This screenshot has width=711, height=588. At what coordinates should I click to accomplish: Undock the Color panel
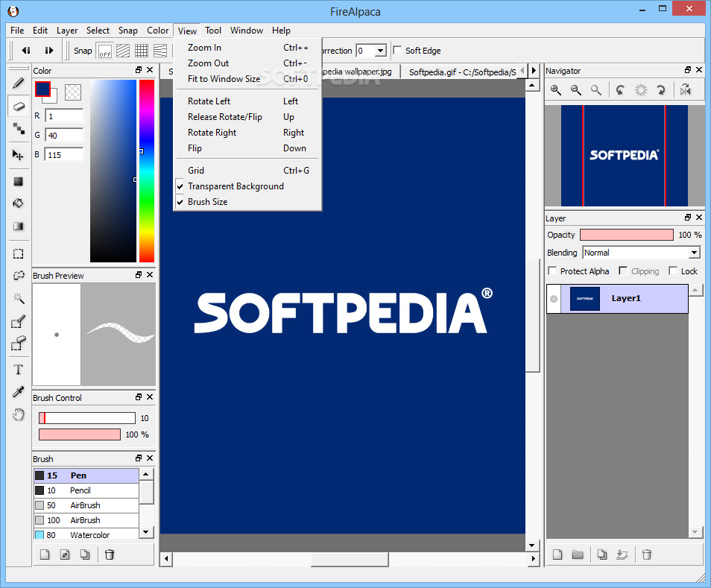(x=139, y=70)
